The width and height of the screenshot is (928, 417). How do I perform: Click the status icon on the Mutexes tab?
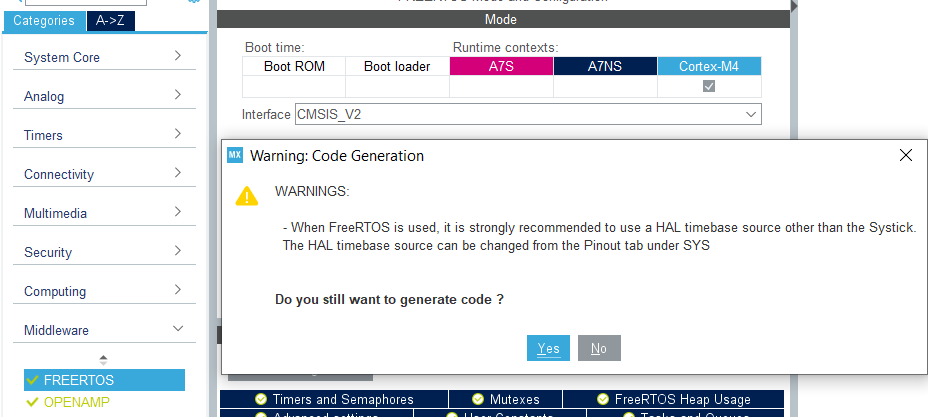pyautogui.click(x=478, y=399)
